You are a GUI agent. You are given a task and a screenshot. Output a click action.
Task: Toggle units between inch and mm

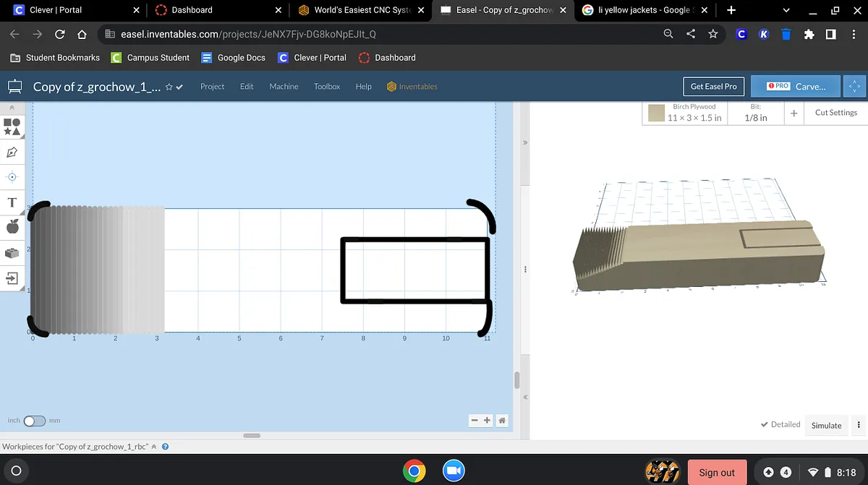point(34,421)
